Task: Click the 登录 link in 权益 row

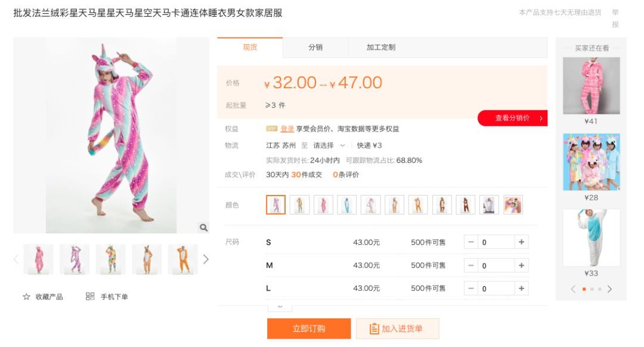Action: pyautogui.click(x=287, y=129)
